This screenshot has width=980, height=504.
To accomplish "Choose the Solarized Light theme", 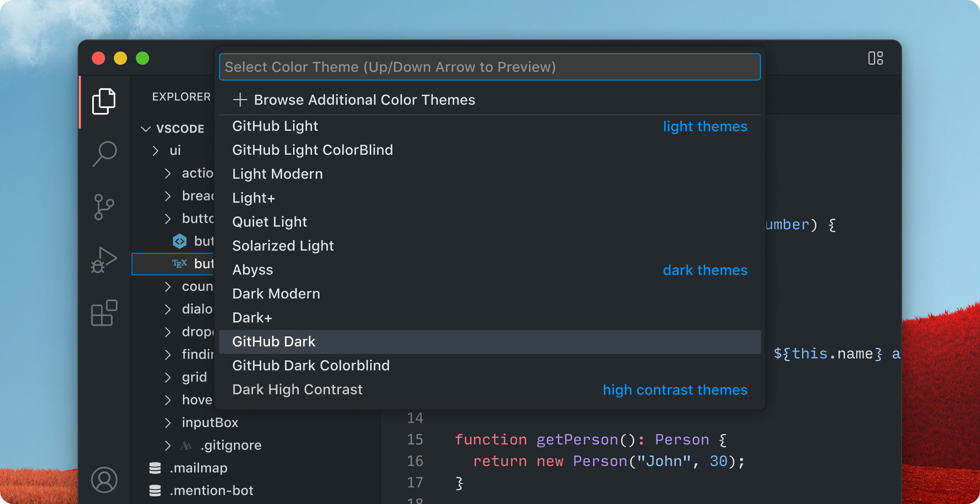I will [490, 246].
